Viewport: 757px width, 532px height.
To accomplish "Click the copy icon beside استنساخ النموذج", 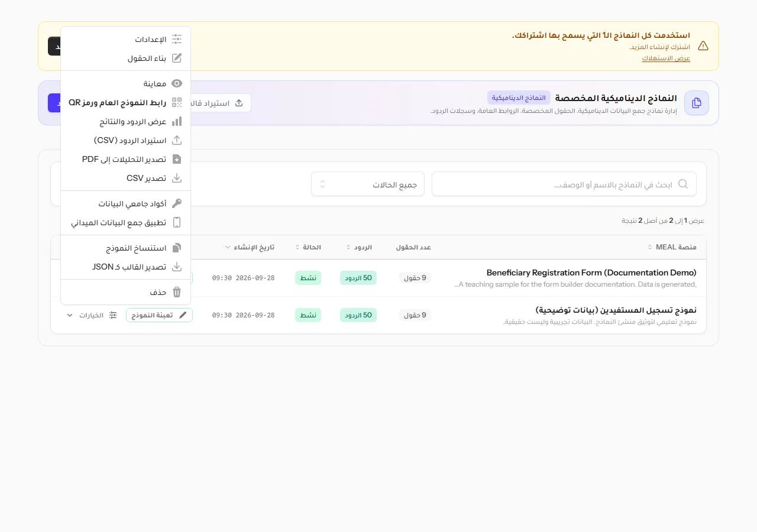I will (x=177, y=248).
